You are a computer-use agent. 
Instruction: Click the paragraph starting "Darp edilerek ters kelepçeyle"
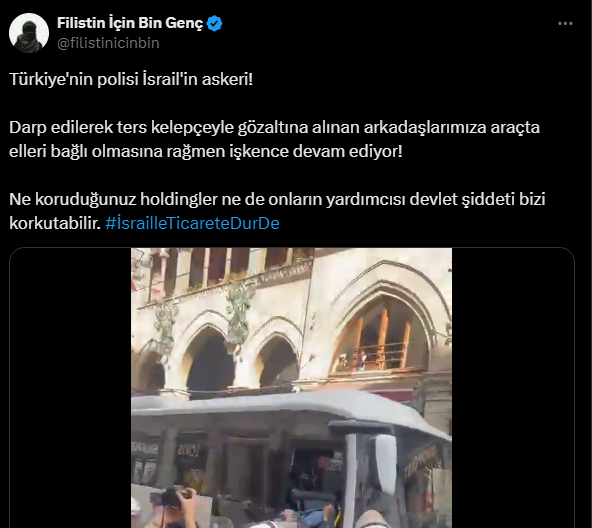274,139
